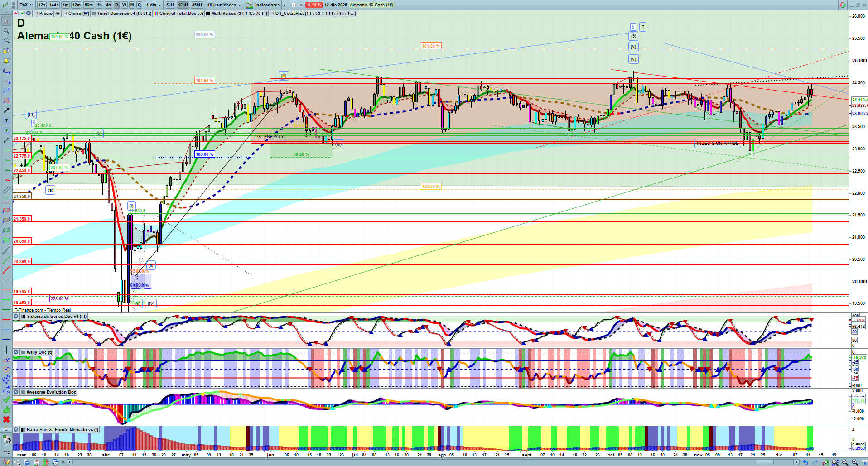Click the Tunel Domenec v4 color swatch
Image resolution: width=868 pixels, height=466 pixels.
pyautogui.click(x=94, y=14)
